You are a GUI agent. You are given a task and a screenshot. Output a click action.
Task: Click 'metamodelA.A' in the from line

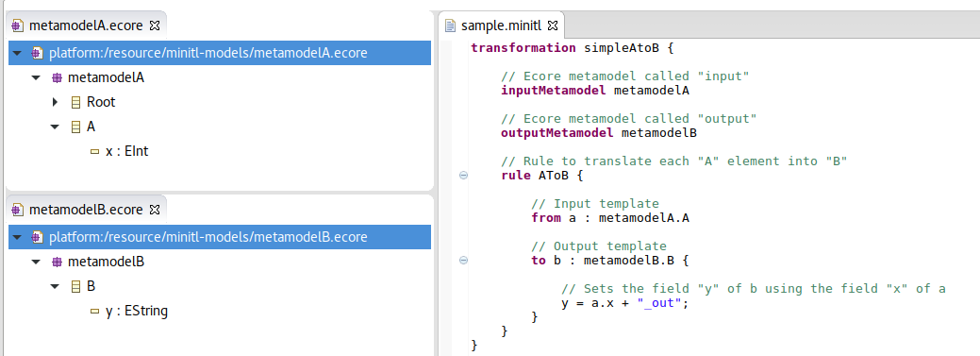644,218
